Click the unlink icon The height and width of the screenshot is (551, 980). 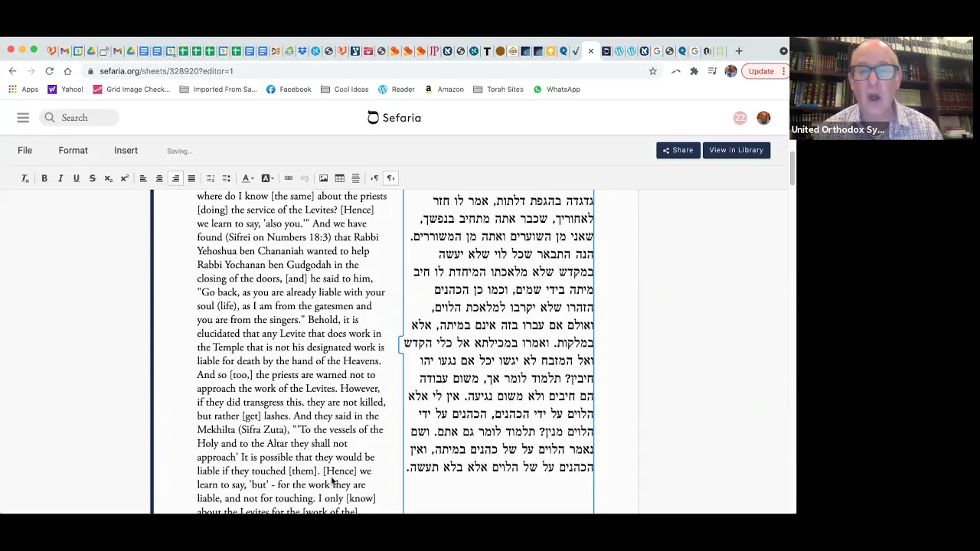tap(305, 178)
